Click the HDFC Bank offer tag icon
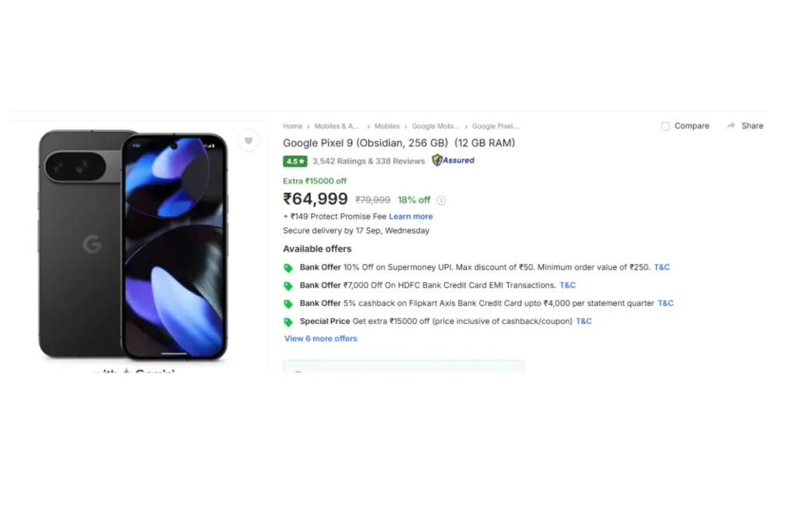The width and height of the screenshot is (798, 532). tap(288, 286)
